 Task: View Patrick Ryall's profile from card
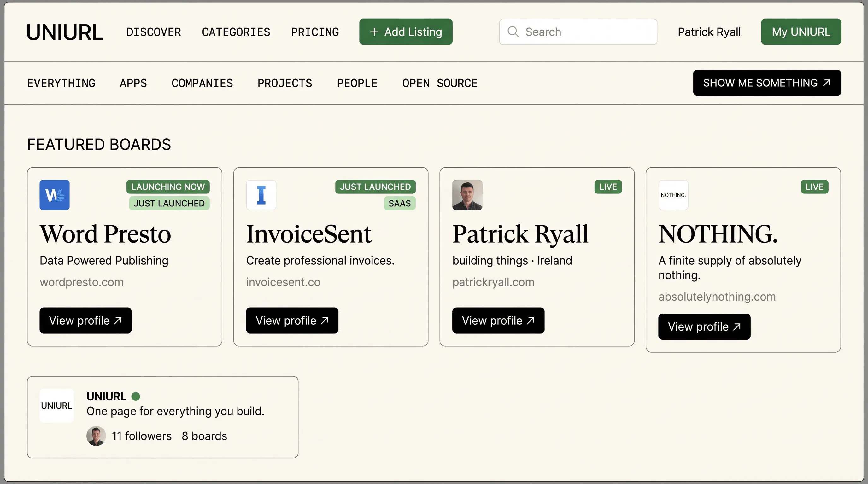click(x=498, y=320)
